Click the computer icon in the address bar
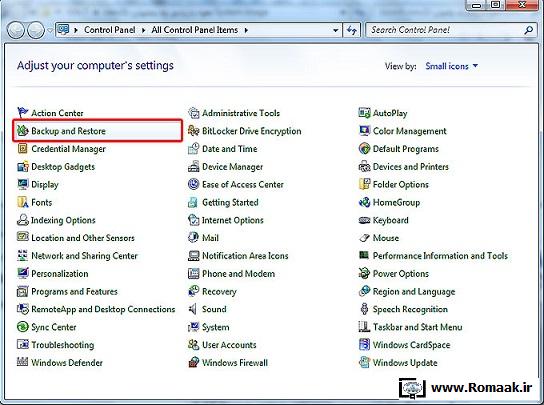Image resolution: width=544 pixels, height=405 pixels. (x=63, y=30)
